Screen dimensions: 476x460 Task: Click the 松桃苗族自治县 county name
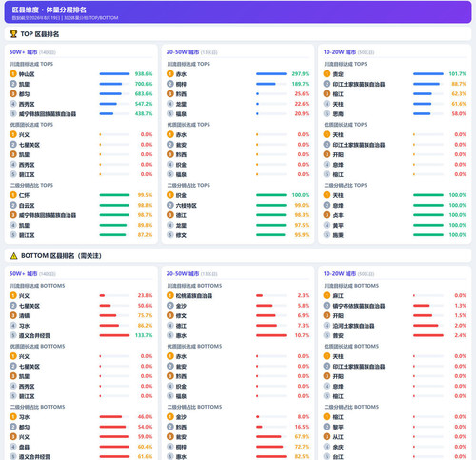point(194,296)
